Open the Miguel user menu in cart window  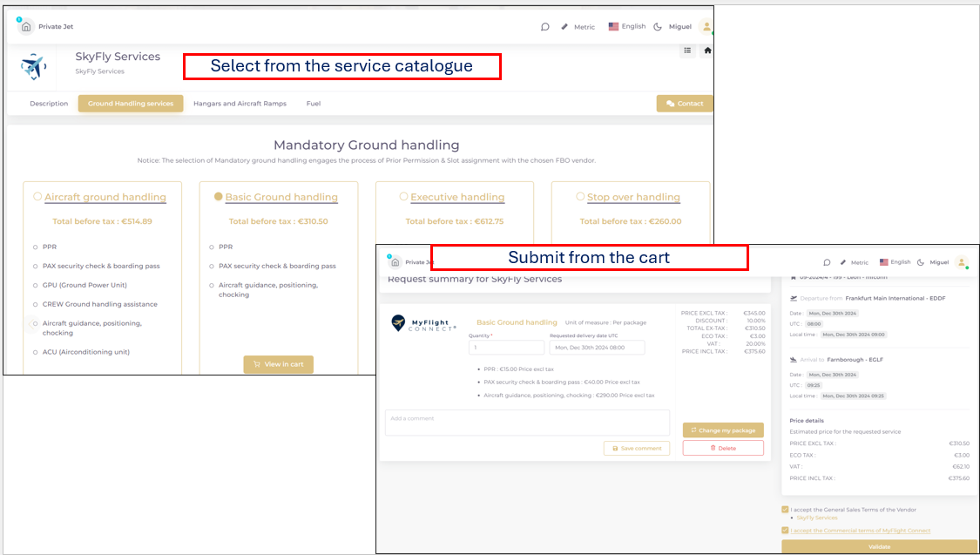(939, 262)
